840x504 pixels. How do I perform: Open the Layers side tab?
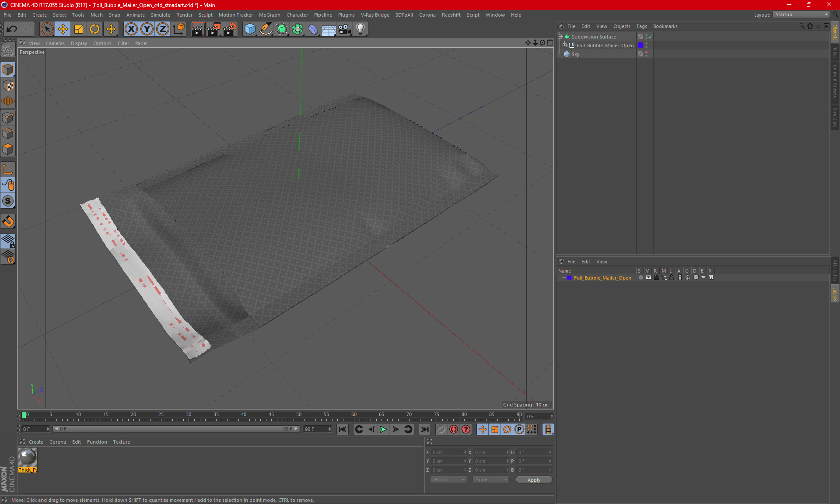(x=835, y=293)
